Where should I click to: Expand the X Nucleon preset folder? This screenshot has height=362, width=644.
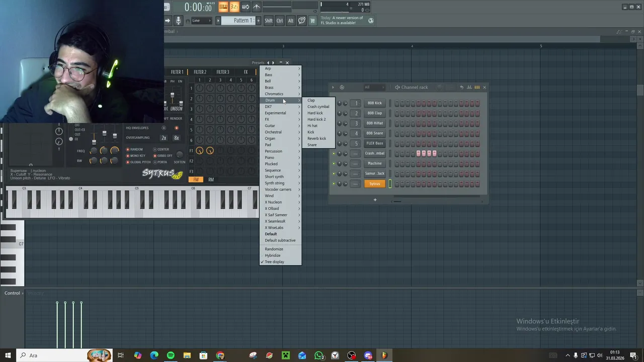coord(280,202)
